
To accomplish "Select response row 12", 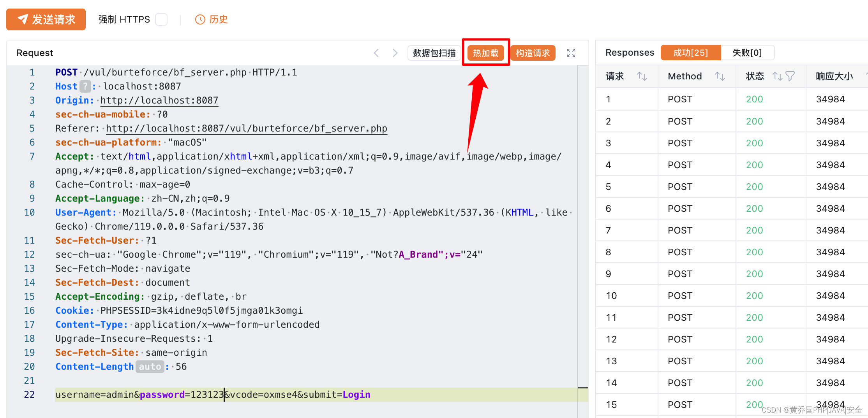I will pos(732,339).
